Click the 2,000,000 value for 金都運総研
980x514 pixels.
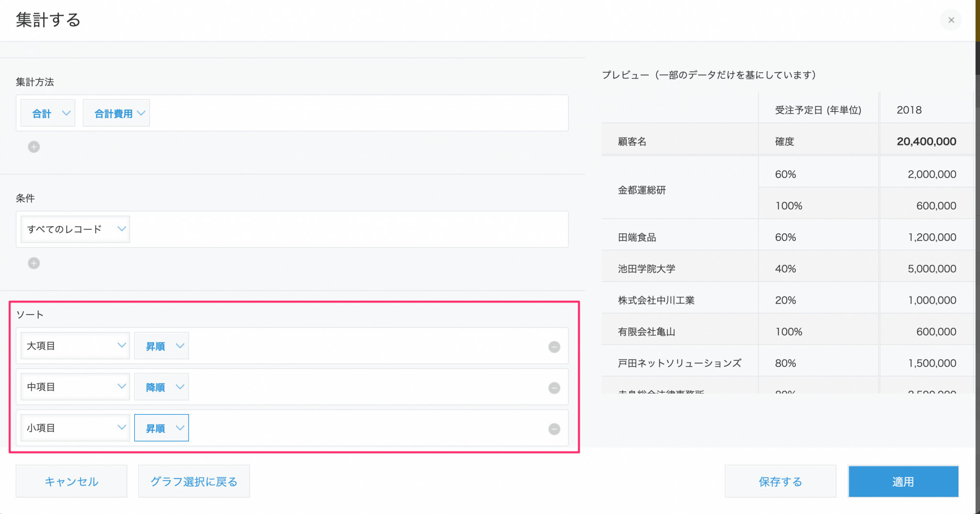click(932, 175)
